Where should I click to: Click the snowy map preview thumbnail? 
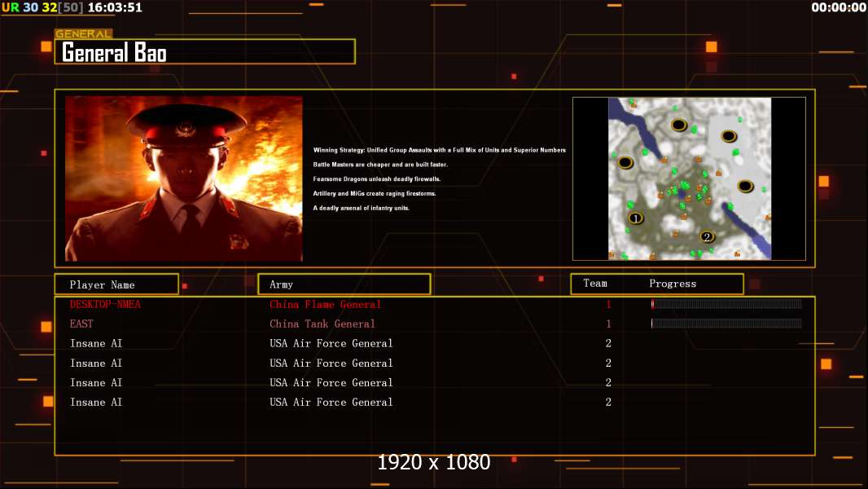[x=689, y=178]
